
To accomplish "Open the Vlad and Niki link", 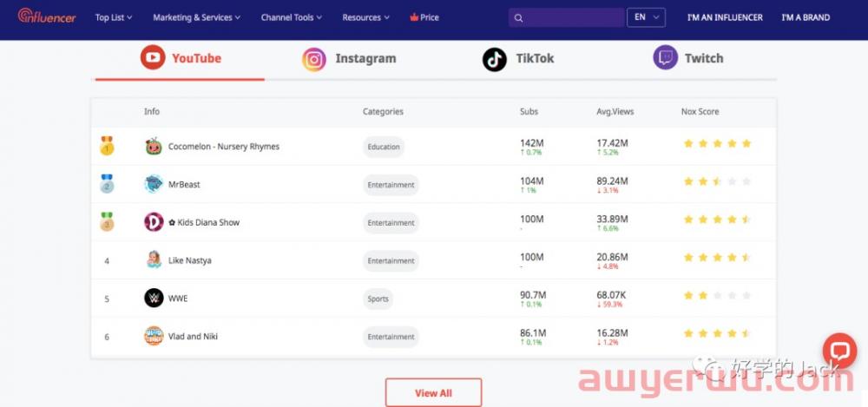I will coord(193,336).
